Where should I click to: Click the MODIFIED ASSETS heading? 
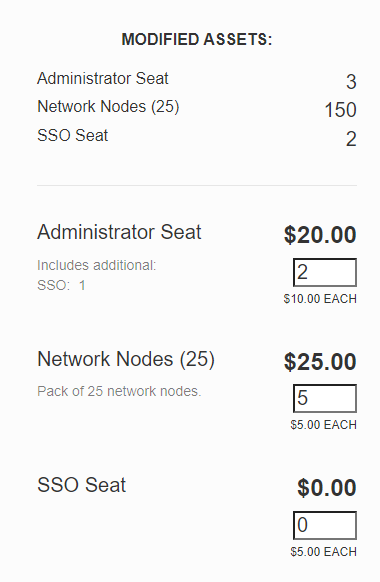[x=197, y=39]
